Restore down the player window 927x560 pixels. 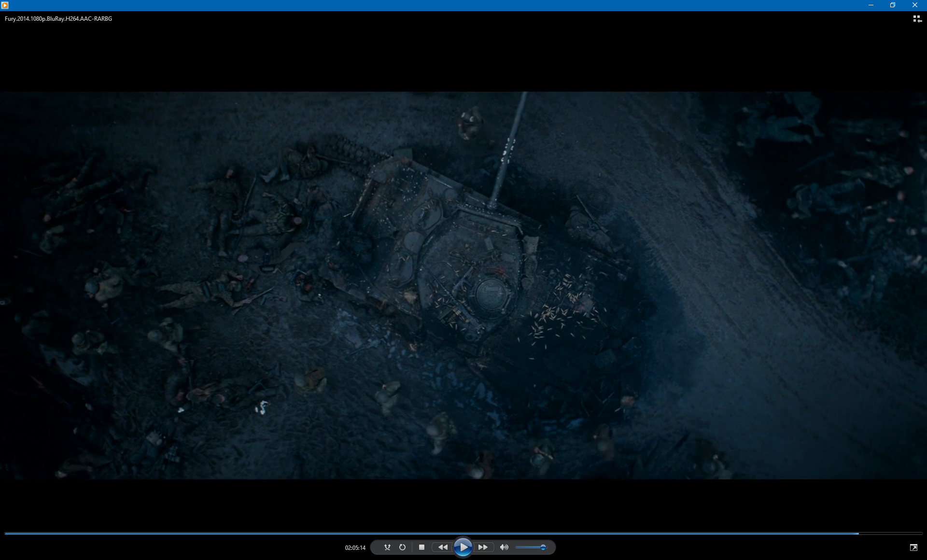[892, 5]
